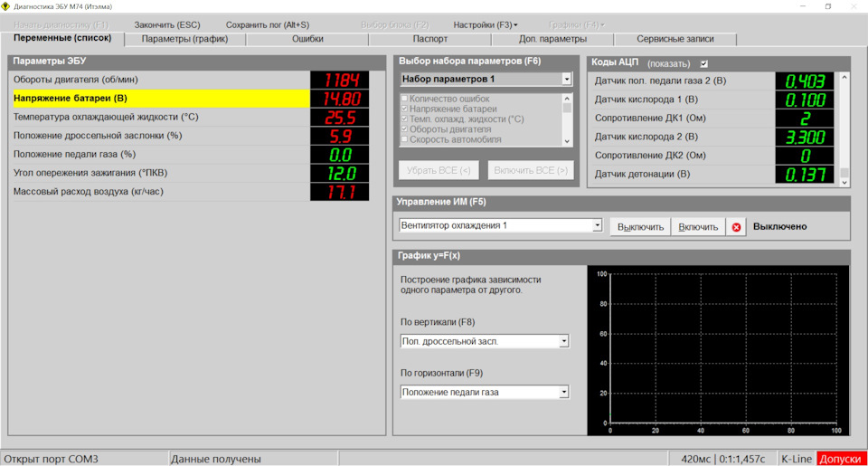This screenshot has width=868, height=466.
Task: Expand the По вертикали axis dropdown
Action: [564, 342]
